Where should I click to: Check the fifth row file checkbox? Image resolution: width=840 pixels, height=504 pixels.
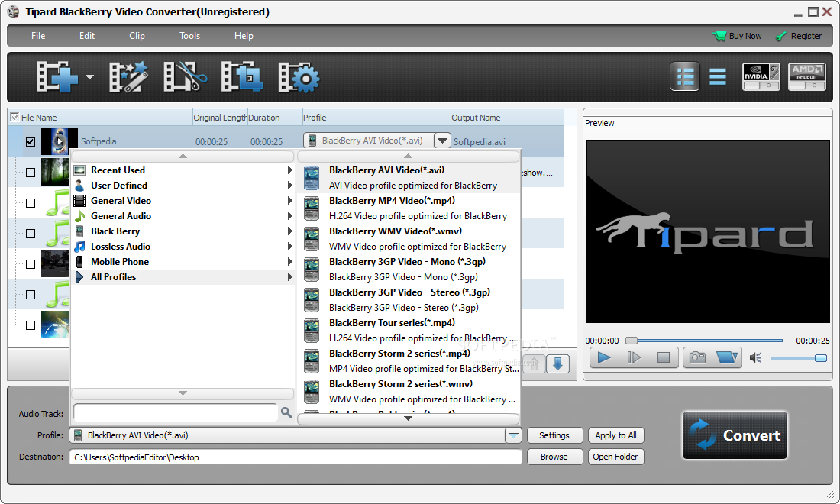tap(31, 264)
